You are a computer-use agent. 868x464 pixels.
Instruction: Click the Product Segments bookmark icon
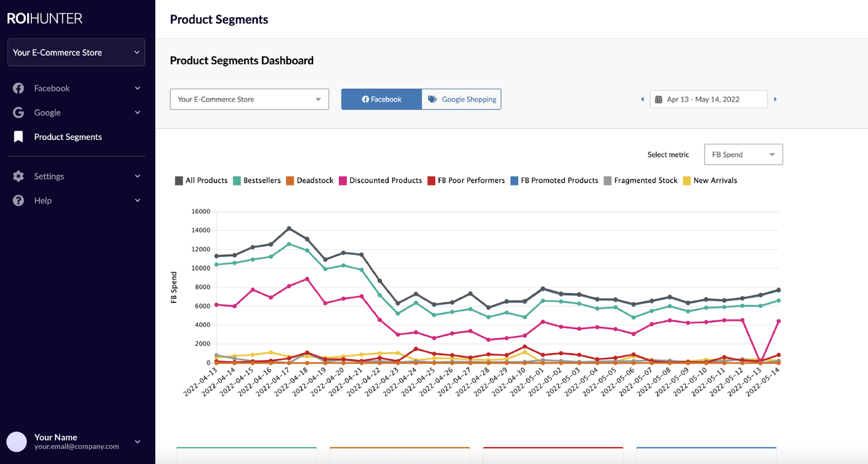coord(18,137)
